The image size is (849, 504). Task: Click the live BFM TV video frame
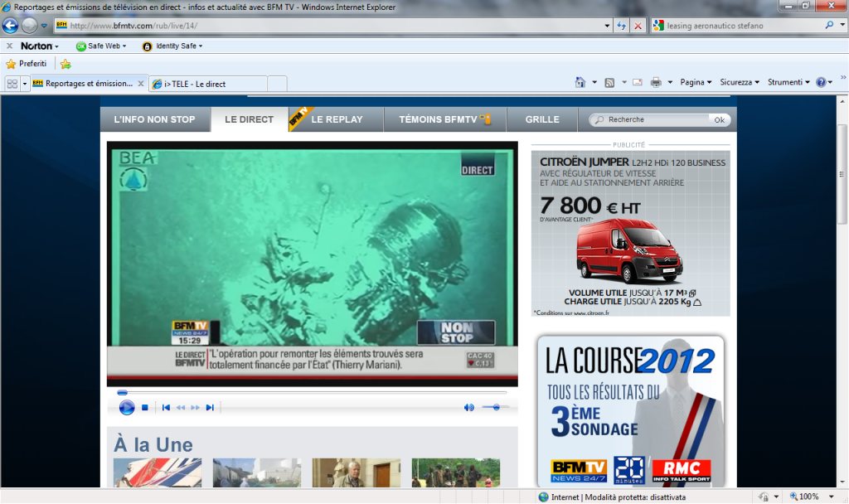coord(312,264)
